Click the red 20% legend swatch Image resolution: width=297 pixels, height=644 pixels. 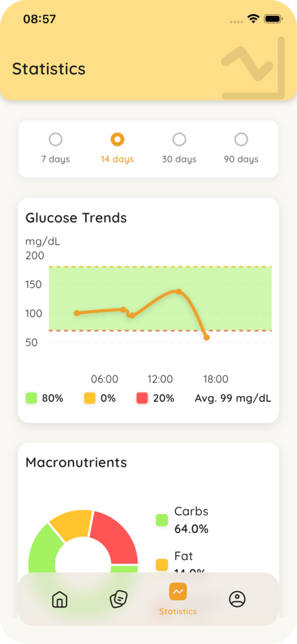click(x=142, y=398)
